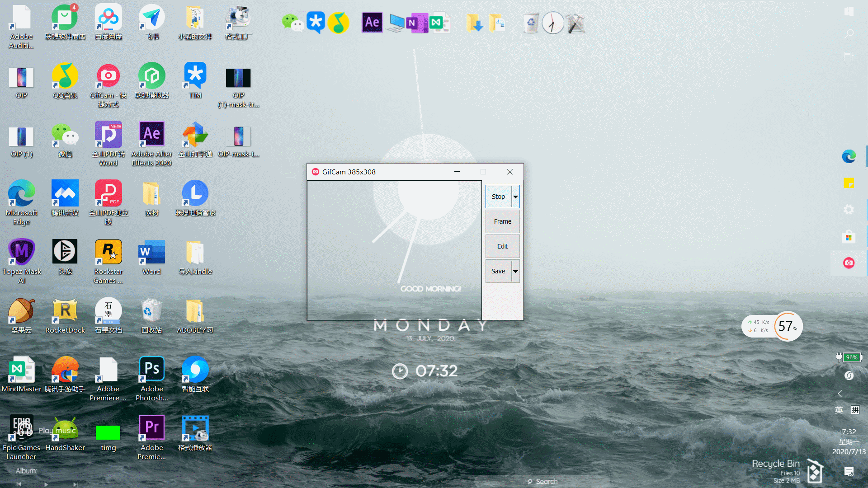Viewport: 868px width, 488px height.
Task: Open the GifCam shortcut on the desktop
Action: [x=108, y=85]
